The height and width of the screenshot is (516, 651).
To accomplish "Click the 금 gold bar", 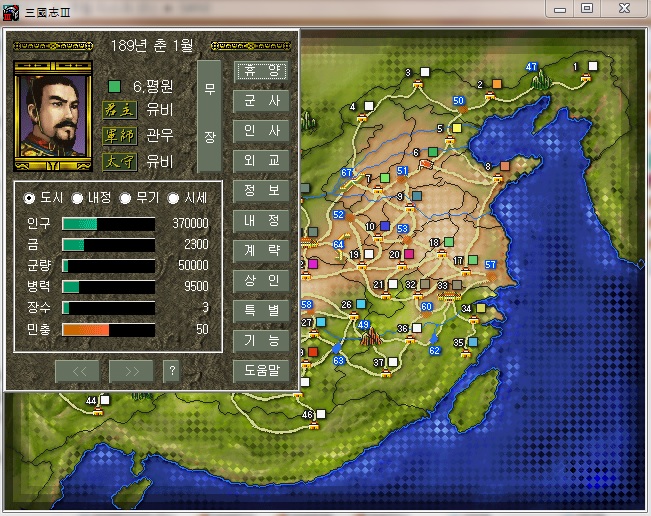I will [109, 245].
